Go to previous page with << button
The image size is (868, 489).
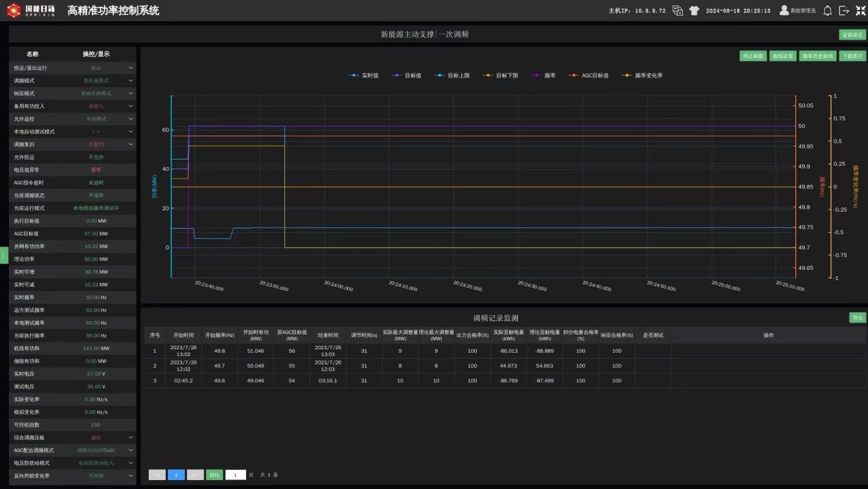pos(157,475)
